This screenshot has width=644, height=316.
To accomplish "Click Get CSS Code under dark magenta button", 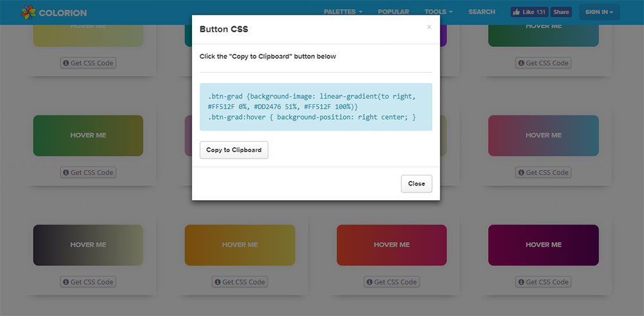I will tap(544, 282).
